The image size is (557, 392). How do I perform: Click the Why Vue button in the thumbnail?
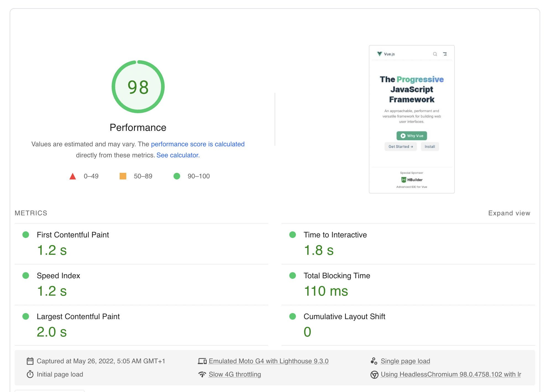[412, 136]
